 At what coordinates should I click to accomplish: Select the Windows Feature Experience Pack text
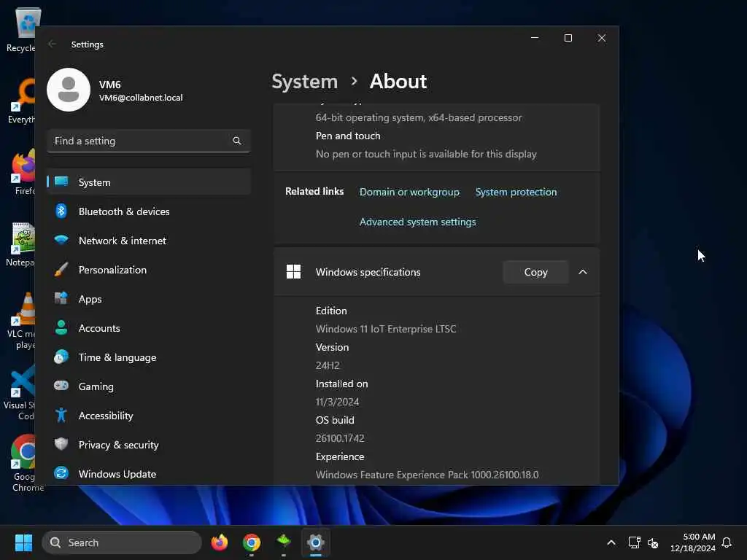pos(427,475)
